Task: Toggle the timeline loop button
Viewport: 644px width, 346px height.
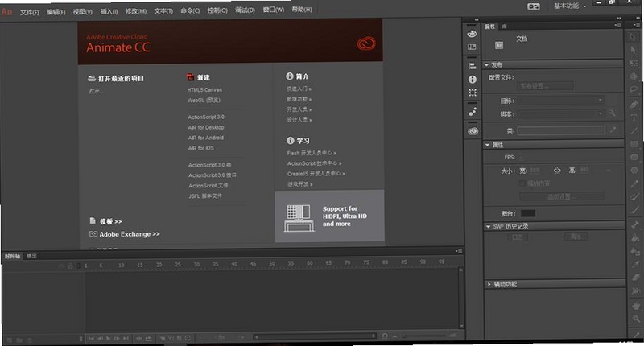Action: (149, 338)
